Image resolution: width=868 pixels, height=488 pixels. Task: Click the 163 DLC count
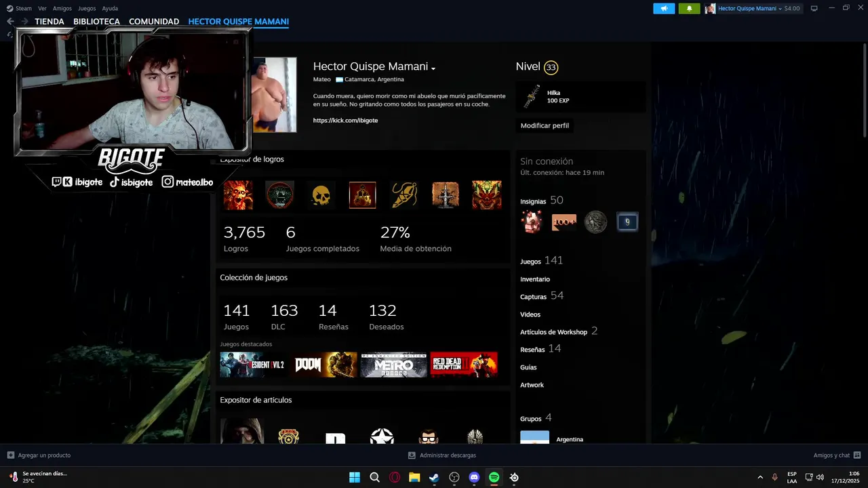[284, 317]
